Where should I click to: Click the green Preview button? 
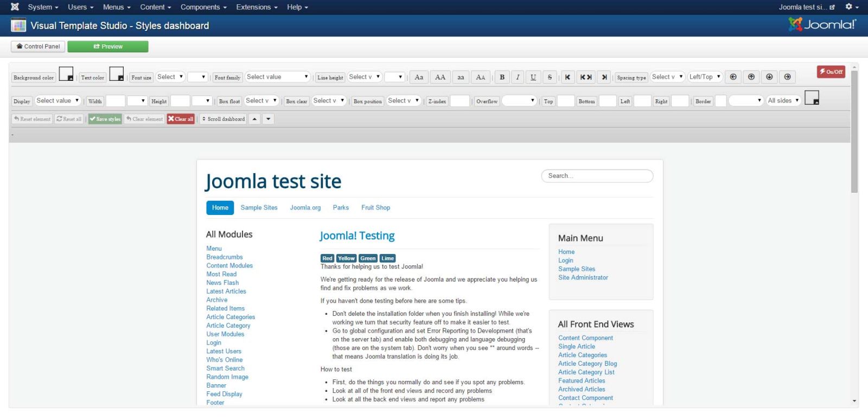(108, 47)
